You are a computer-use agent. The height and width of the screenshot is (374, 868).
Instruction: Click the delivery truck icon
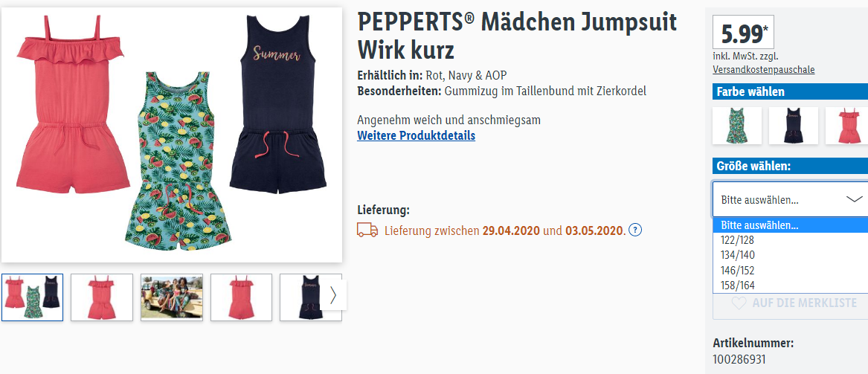tap(367, 230)
